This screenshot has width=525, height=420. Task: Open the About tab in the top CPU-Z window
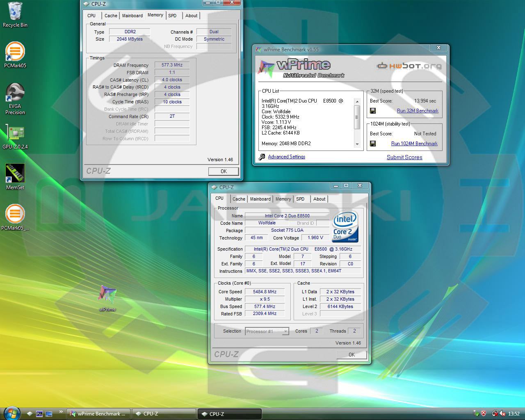[x=192, y=16]
